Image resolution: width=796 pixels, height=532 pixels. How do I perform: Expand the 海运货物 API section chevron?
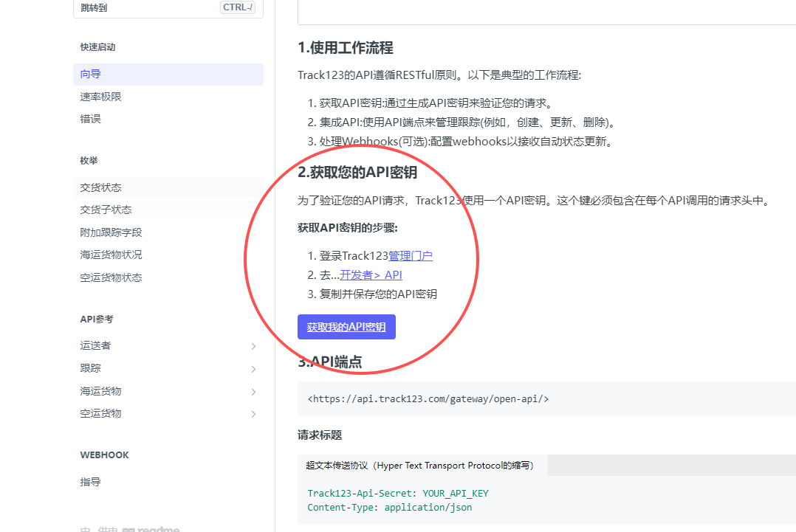click(253, 392)
